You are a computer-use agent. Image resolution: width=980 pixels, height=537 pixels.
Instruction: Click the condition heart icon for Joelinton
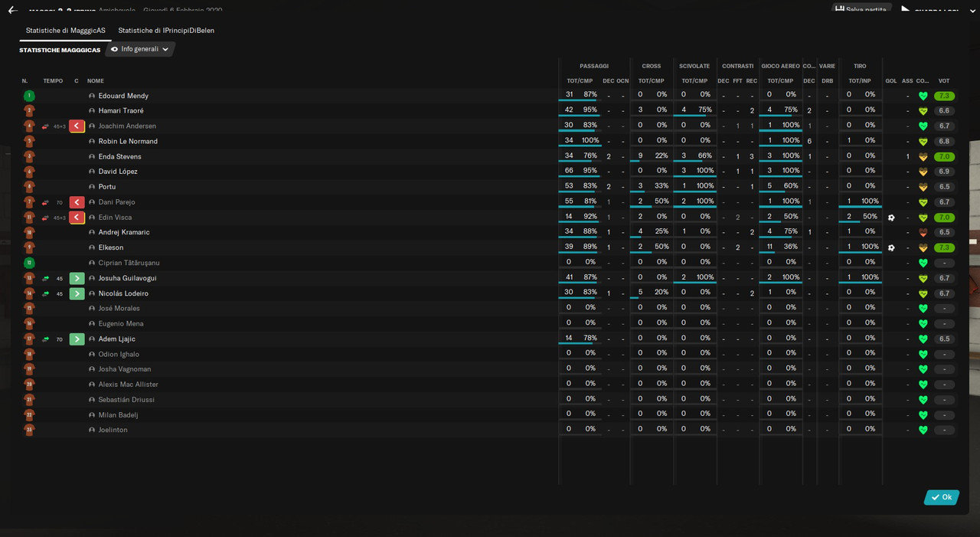(923, 430)
